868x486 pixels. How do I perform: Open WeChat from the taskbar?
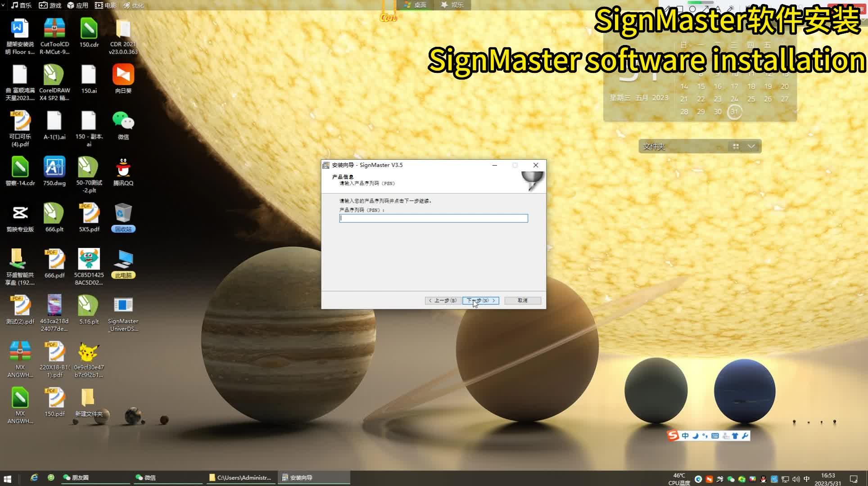coord(149,477)
